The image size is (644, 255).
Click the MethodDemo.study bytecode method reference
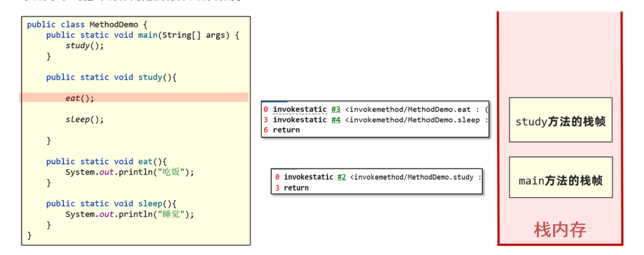pyautogui.click(x=415, y=177)
